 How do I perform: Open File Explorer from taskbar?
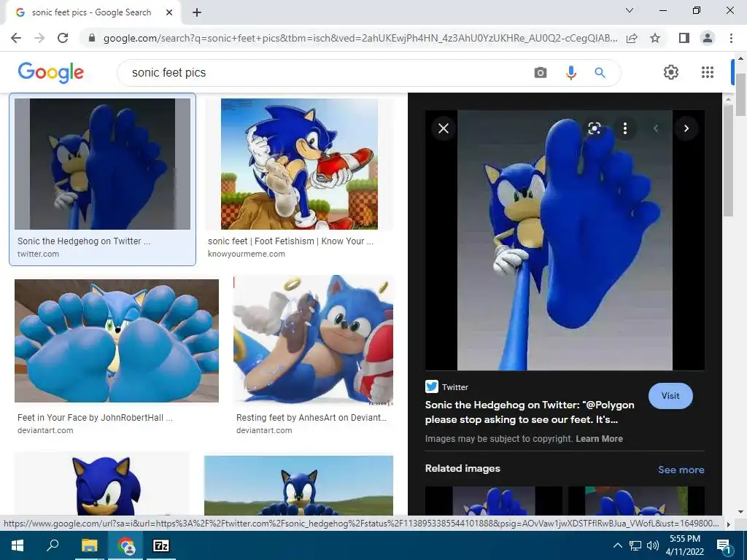click(x=89, y=545)
